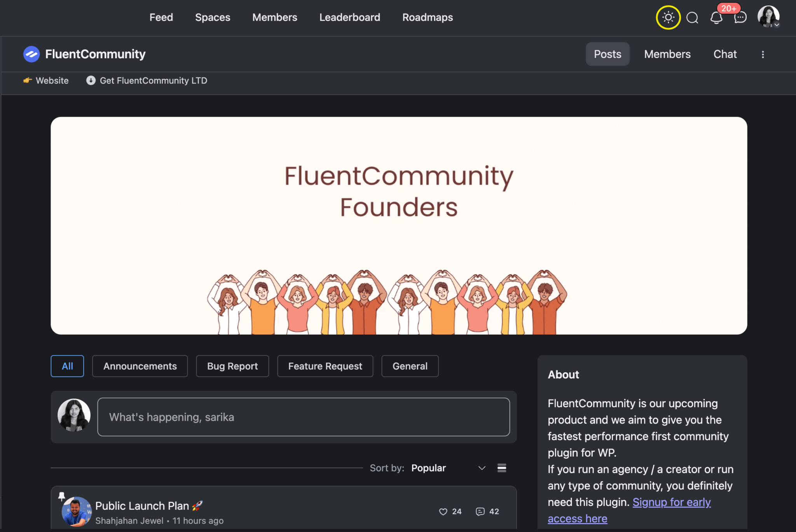This screenshot has width=796, height=532.
Task: Activate the Bug Report filter
Action: point(232,366)
